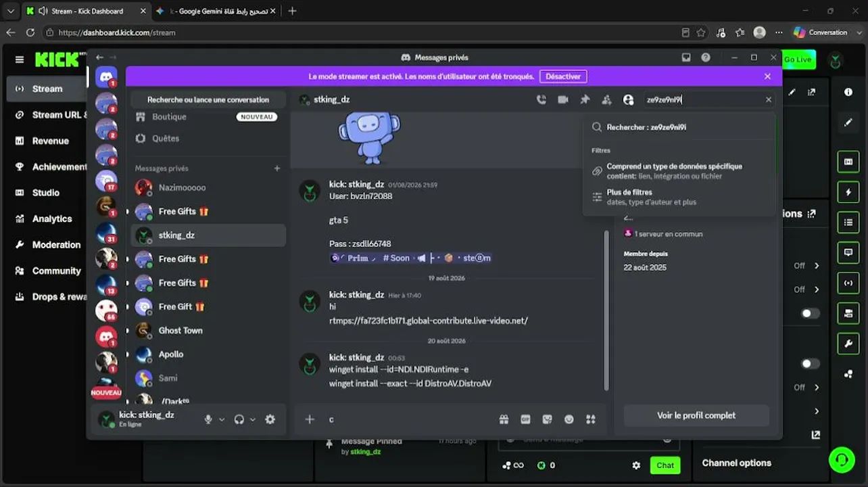Screen dimensions: 868x487
Task: Expand headphone output options arrow
Action: (253, 419)
